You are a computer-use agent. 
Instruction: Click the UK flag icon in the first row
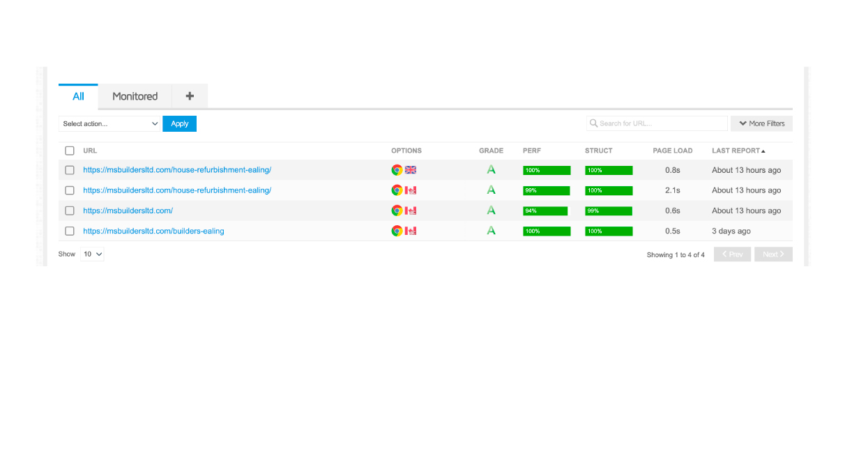tap(411, 170)
